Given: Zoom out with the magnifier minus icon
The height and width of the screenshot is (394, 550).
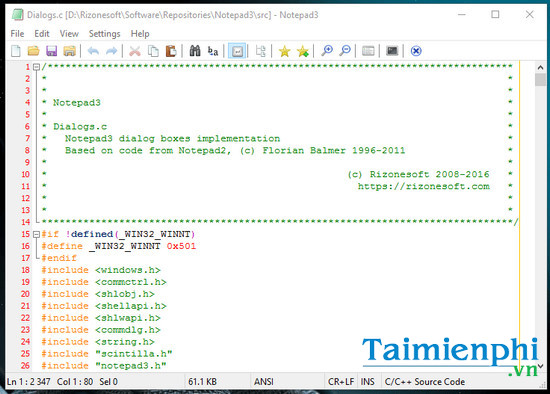Looking at the screenshot, I should tap(345, 51).
